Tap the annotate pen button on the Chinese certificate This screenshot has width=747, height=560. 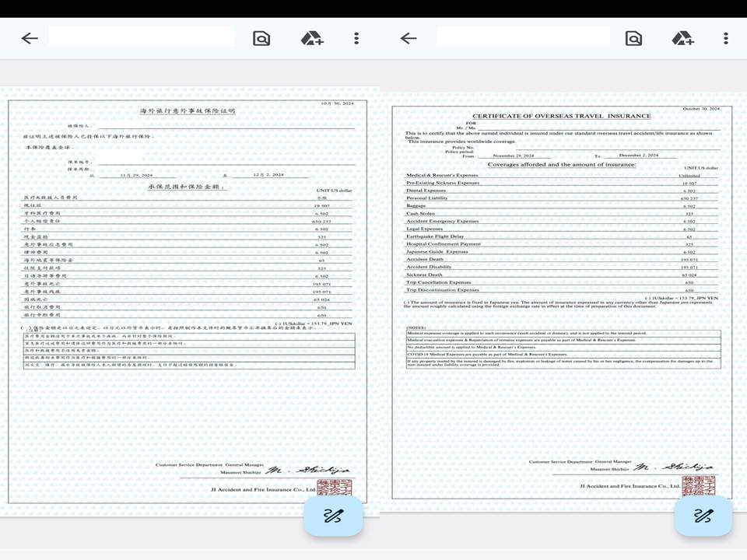[333, 516]
